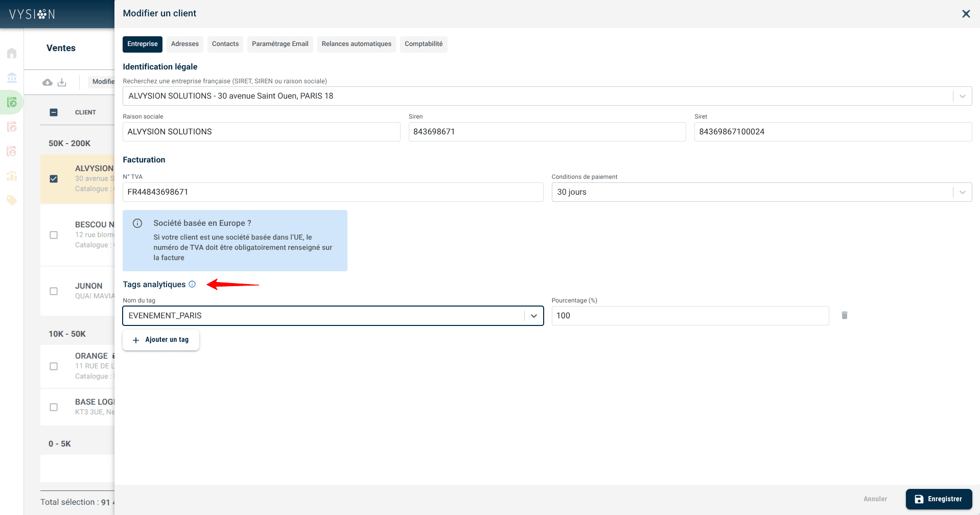The width and height of the screenshot is (980, 515).
Task: Open the home icon in the left sidebar
Action: pos(12,53)
